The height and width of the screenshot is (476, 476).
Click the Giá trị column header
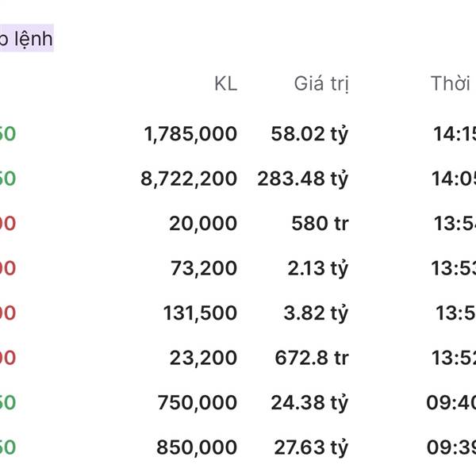321,84
